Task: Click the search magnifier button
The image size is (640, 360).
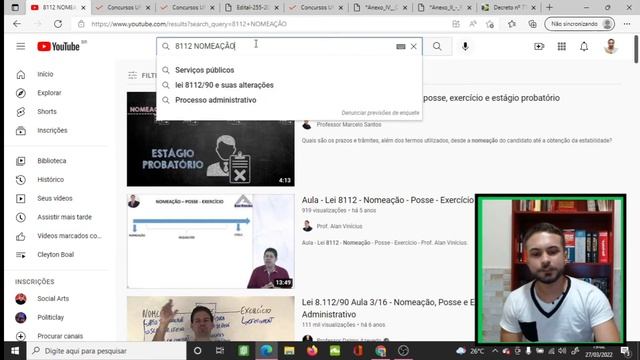Action: 437,47
